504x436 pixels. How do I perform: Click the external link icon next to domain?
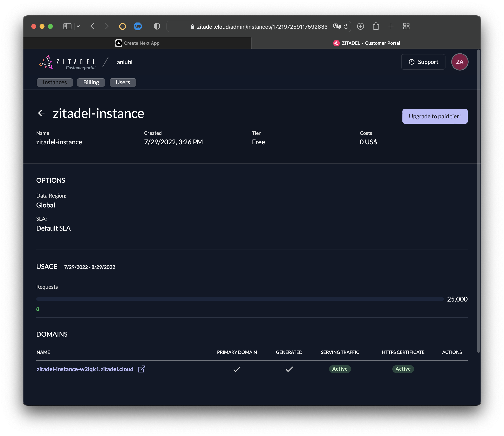[142, 369]
